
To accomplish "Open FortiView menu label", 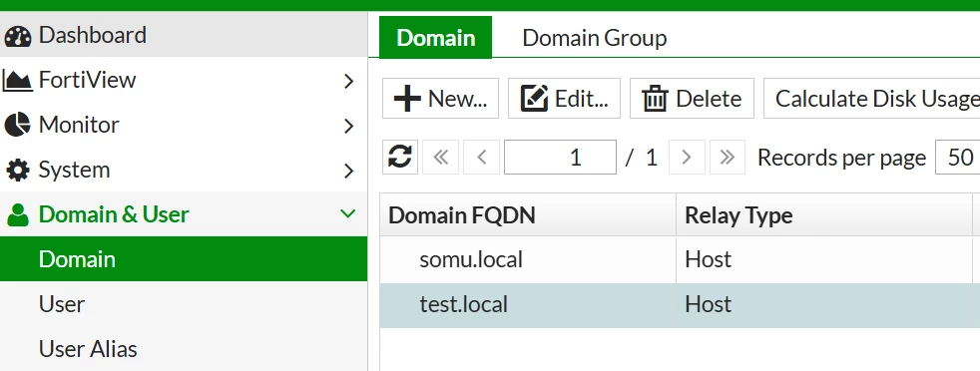I will 87,80.
